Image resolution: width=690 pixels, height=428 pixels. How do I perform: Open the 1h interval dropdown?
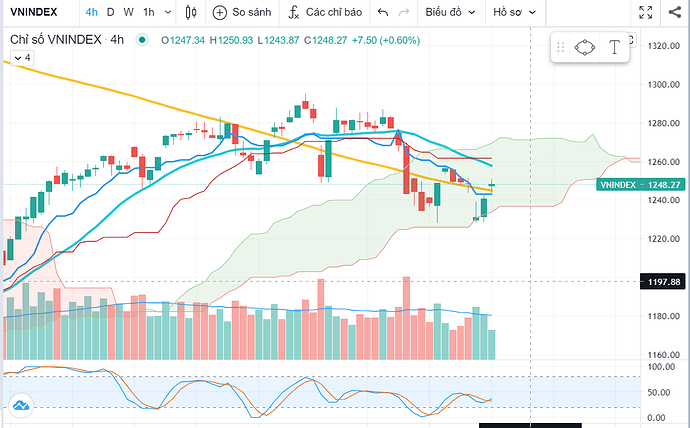click(150, 13)
